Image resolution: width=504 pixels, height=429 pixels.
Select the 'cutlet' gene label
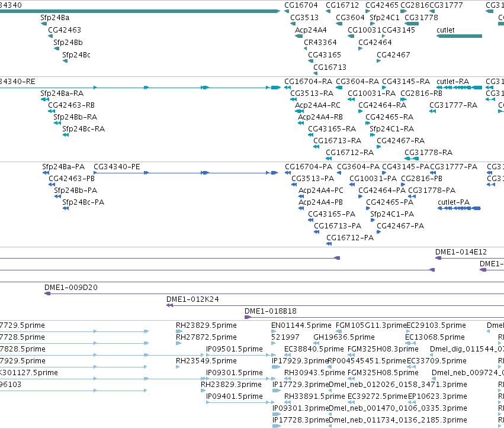pyautogui.click(x=445, y=30)
